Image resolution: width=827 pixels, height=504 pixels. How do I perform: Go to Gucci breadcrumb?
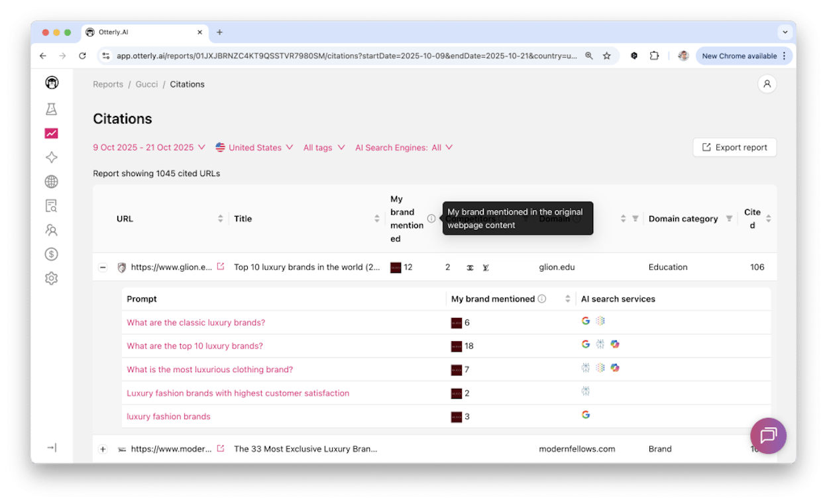coord(146,84)
